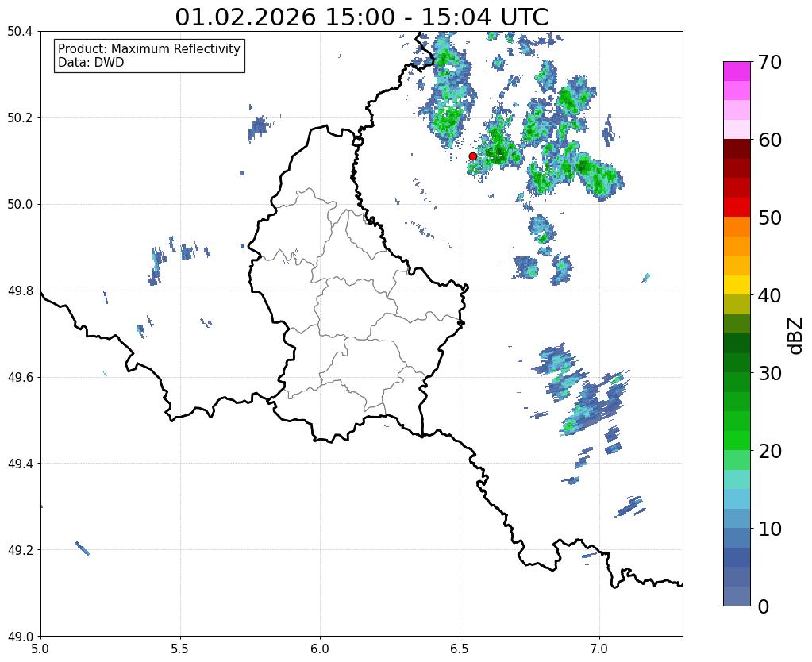Click the 50.2 latitude tick label
This screenshot has width=812, height=662.
click(20, 118)
